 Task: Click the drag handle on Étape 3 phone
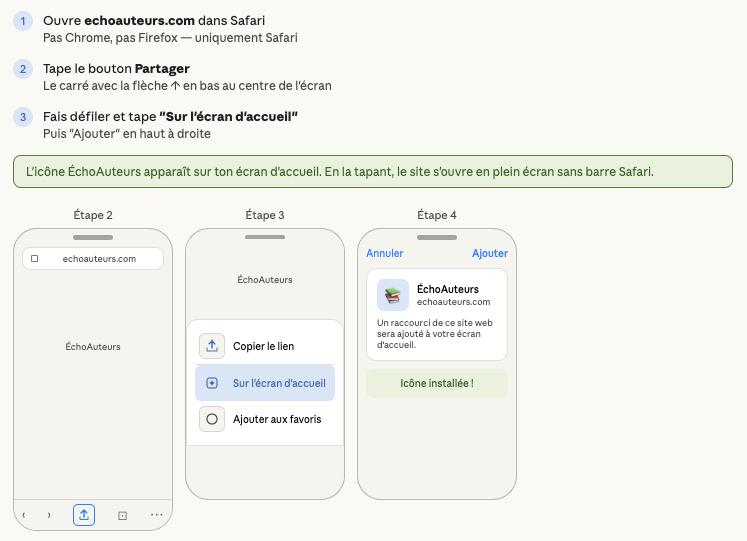click(265, 237)
